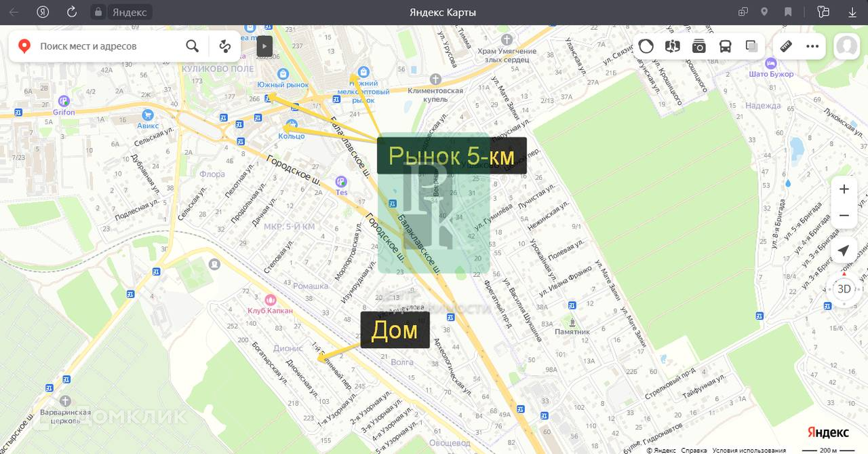Click the red Yandex Maps pin logo
868x454 pixels.
pos(24,46)
